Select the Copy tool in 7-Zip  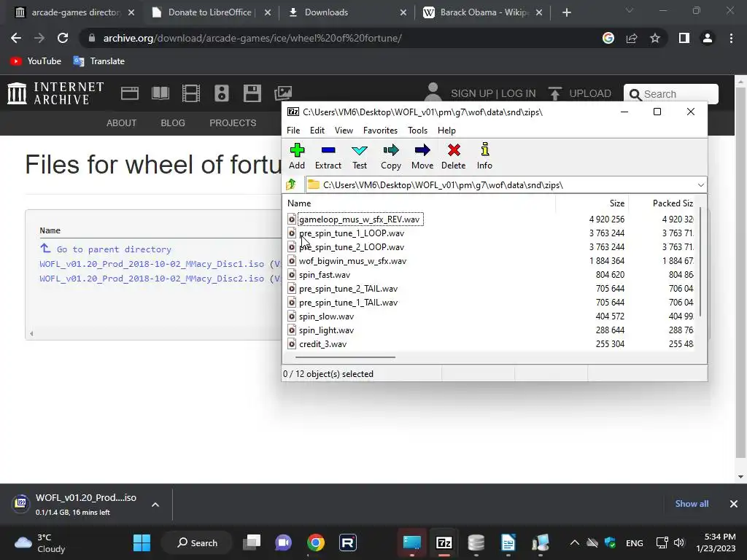pos(391,156)
